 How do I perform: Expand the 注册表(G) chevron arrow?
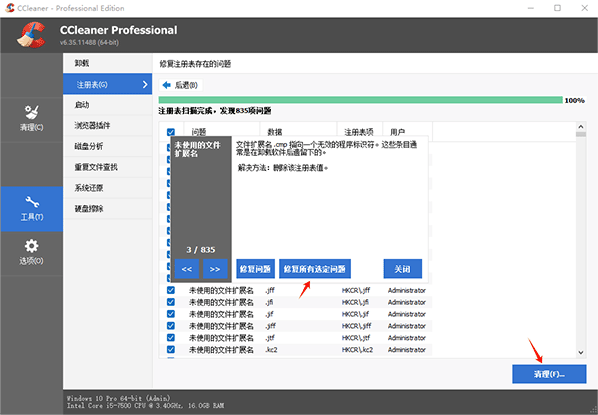[145, 84]
